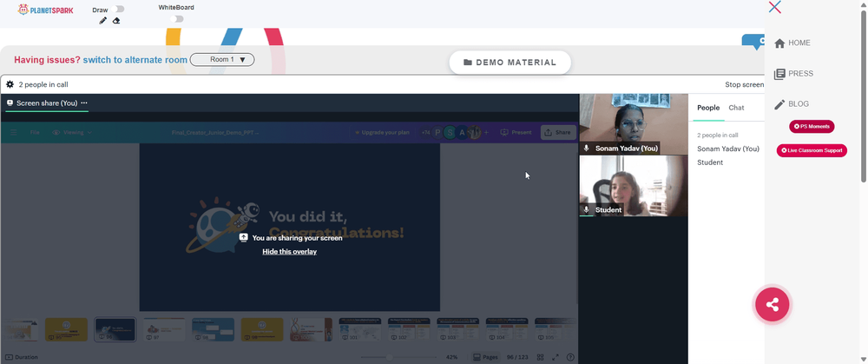The image size is (868, 364).
Task: Click Hide this overlay link
Action: 290,252
